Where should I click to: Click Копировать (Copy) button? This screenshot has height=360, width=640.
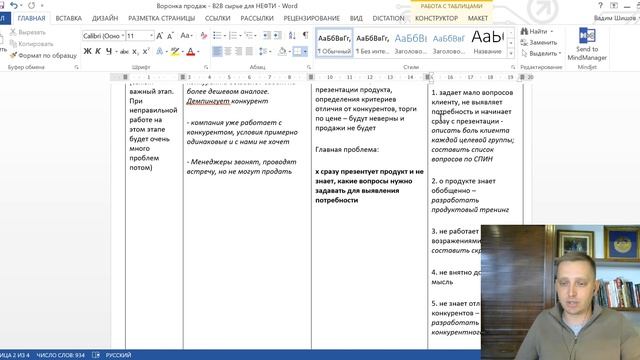(x=31, y=44)
